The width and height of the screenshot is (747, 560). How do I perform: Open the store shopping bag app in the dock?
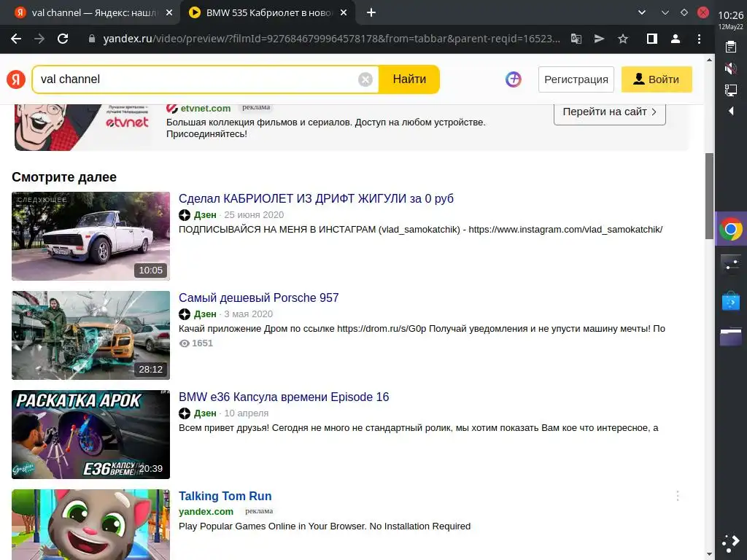731,301
